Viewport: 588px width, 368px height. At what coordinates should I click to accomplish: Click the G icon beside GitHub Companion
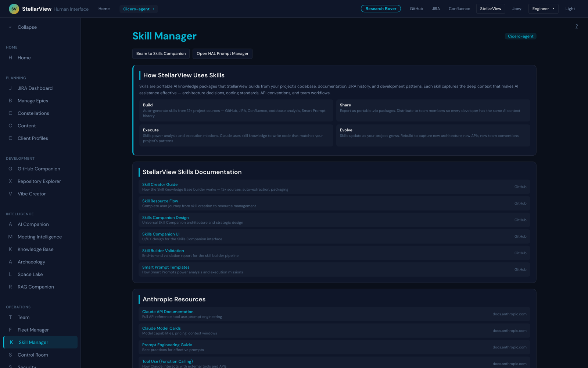click(x=10, y=169)
